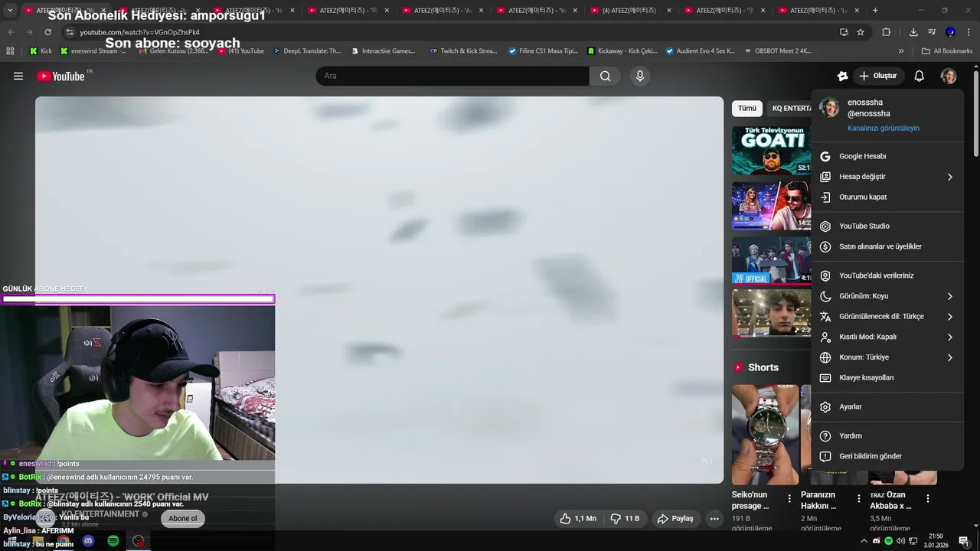This screenshot has width=980, height=551.
Task: Open YouTube'daki verileriniz entry
Action: 887,275
